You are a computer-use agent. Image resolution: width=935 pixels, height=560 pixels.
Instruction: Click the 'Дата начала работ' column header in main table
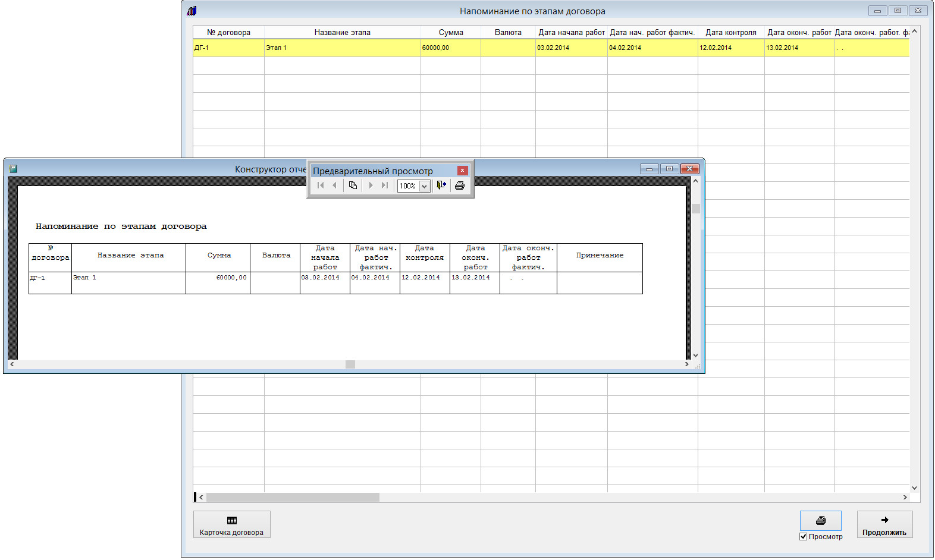point(572,33)
